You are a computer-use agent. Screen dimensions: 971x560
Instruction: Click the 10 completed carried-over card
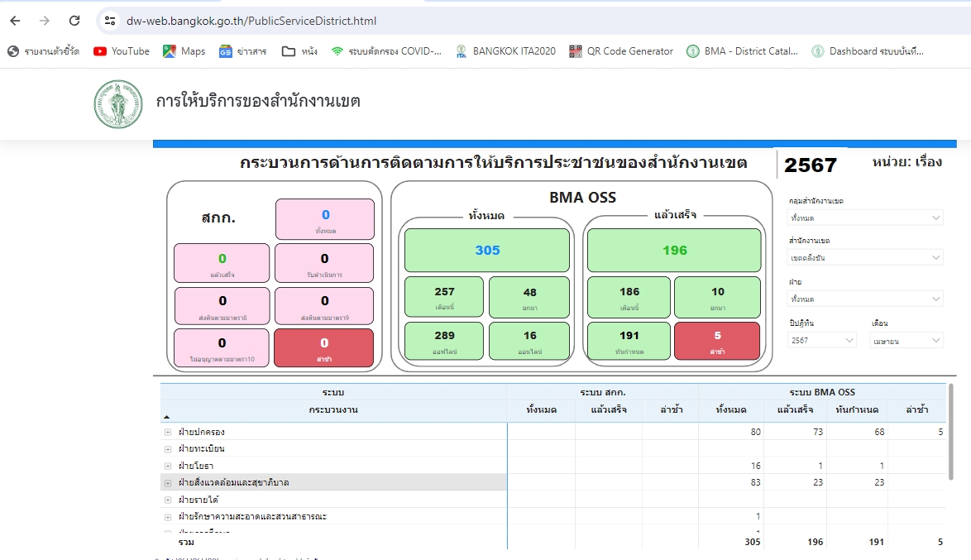(x=718, y=297)
